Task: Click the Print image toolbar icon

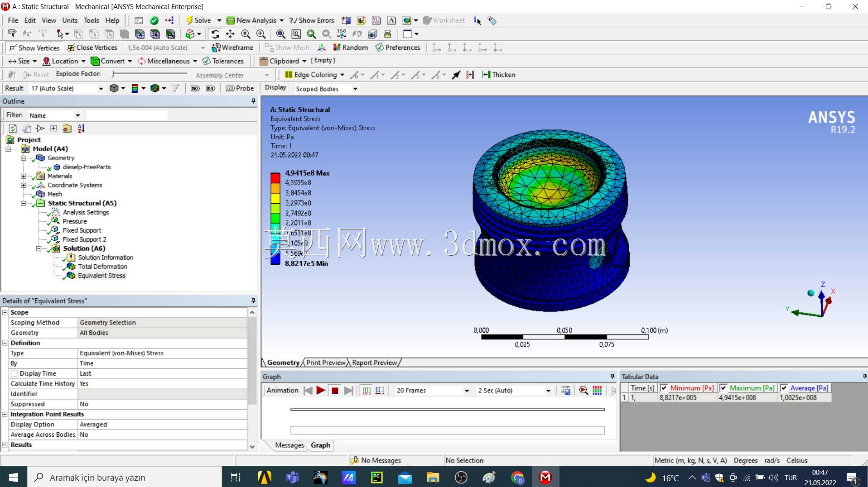Action: tap(387, 34)
